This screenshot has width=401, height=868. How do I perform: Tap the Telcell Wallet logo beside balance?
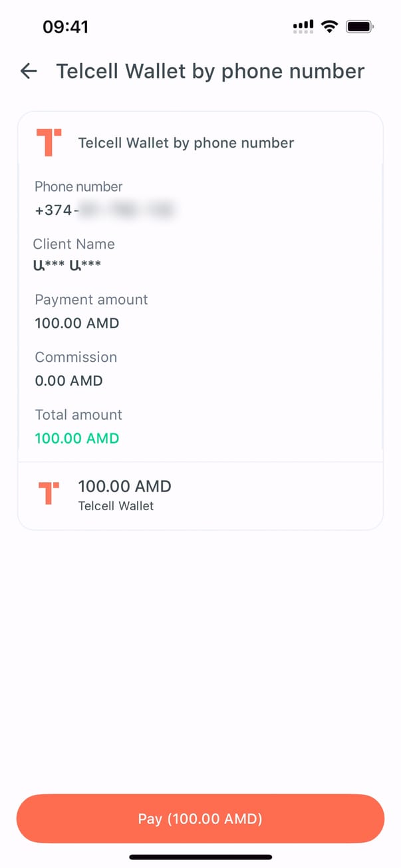tap(49, 494)
